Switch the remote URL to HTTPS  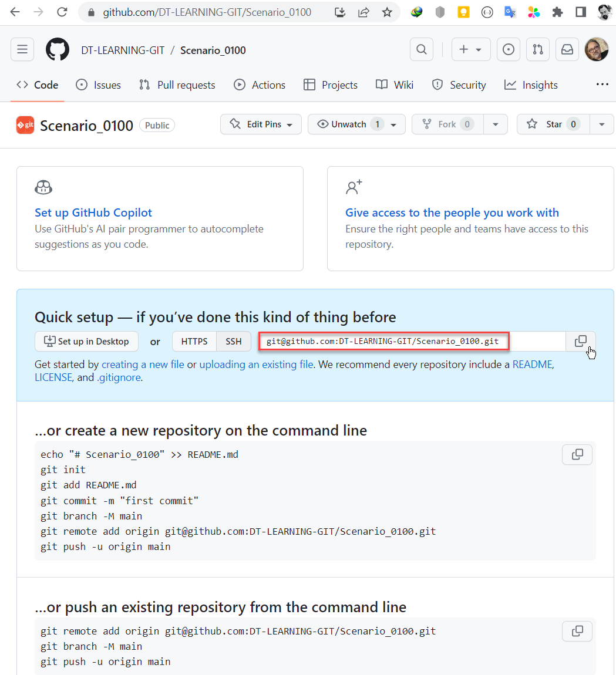(194, 341)
